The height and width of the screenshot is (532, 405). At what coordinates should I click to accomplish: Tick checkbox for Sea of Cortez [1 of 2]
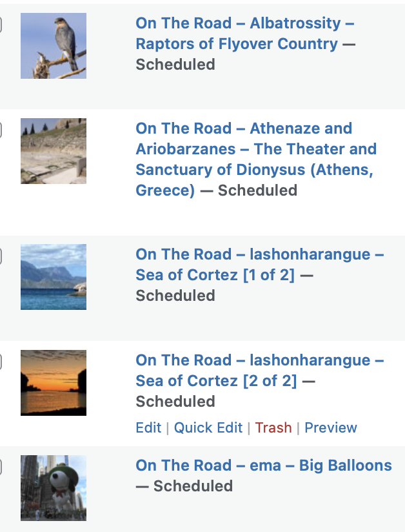1,256
